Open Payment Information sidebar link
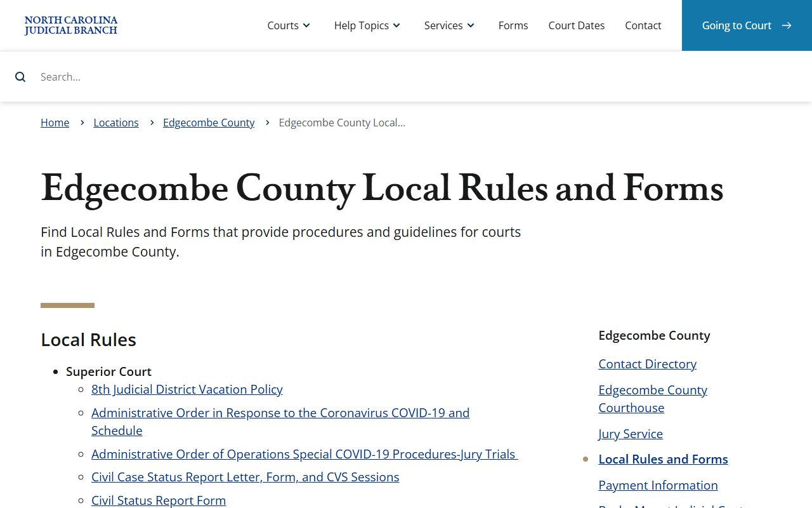 (658, 485)
